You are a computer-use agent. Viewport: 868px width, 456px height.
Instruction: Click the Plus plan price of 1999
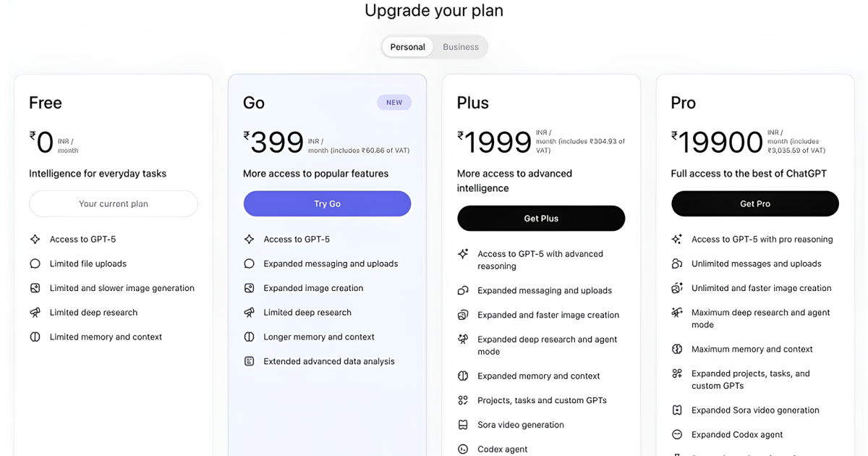click(x=498, y=143)
